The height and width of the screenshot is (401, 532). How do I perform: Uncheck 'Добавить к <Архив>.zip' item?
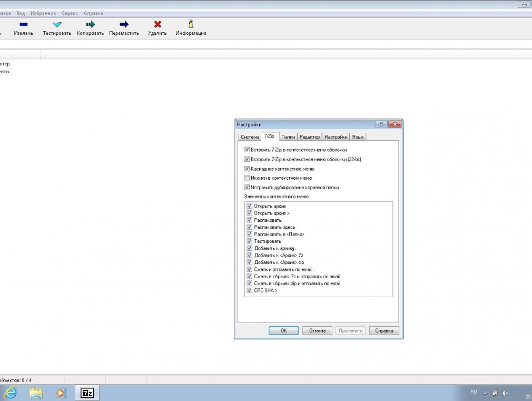coord(249,262)
